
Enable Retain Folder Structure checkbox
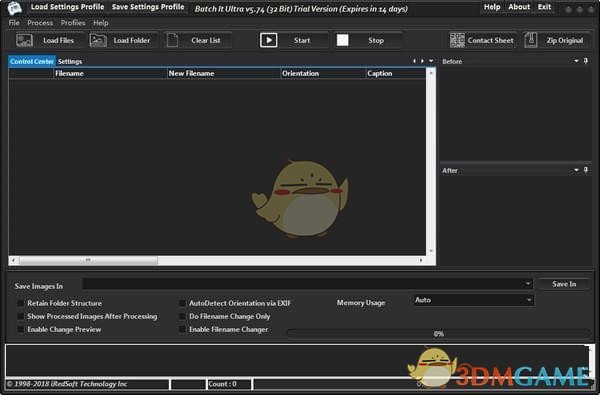[20, 303]
